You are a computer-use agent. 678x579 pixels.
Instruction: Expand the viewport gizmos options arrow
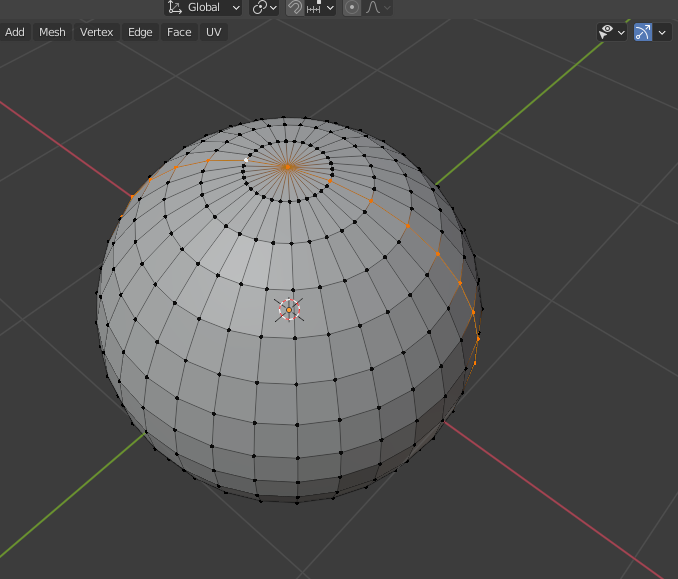(662, 32)
